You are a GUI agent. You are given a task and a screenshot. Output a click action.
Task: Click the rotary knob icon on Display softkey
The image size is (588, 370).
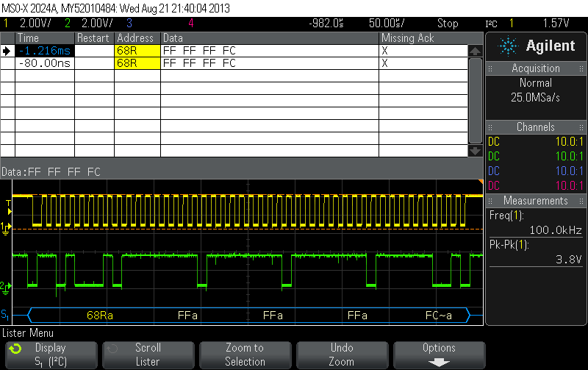(x=15, y=349)
